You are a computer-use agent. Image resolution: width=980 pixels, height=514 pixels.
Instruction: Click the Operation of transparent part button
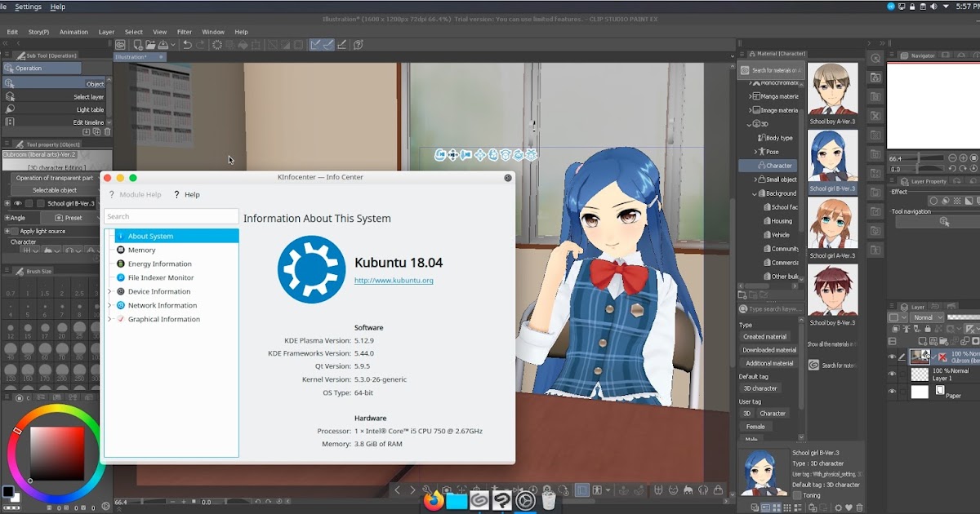[x=55, y=178]
